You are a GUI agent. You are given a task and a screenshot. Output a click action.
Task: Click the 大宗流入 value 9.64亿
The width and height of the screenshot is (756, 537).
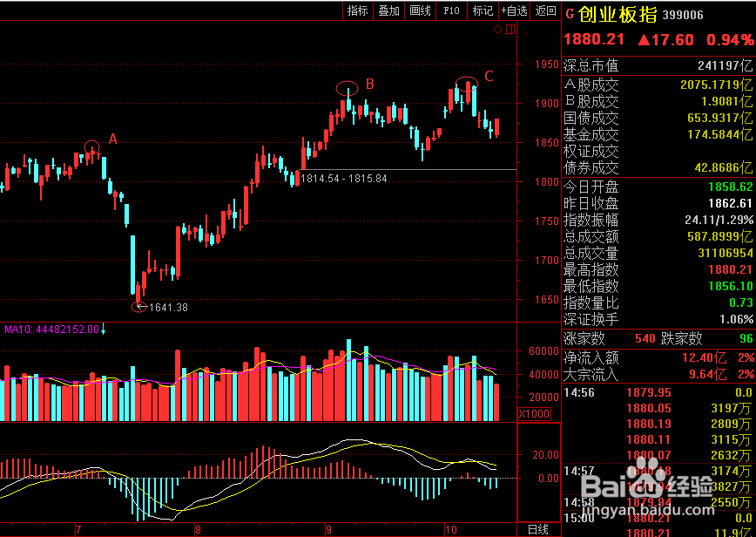tap(708, 374)
